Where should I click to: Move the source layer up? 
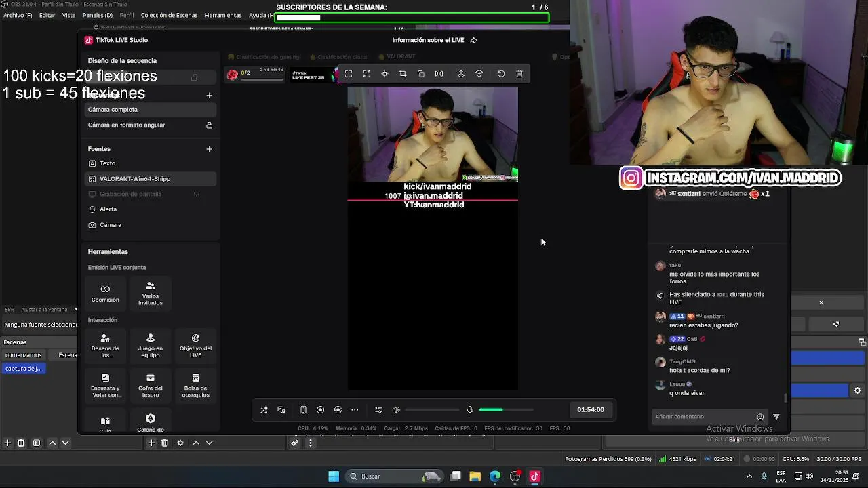click(x=461, y=74)
